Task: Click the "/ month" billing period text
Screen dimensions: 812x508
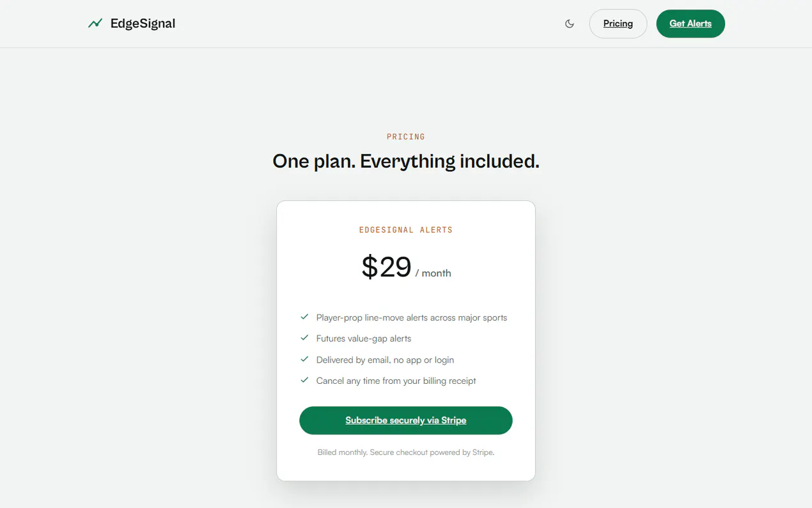Action: tap(433, 273)
